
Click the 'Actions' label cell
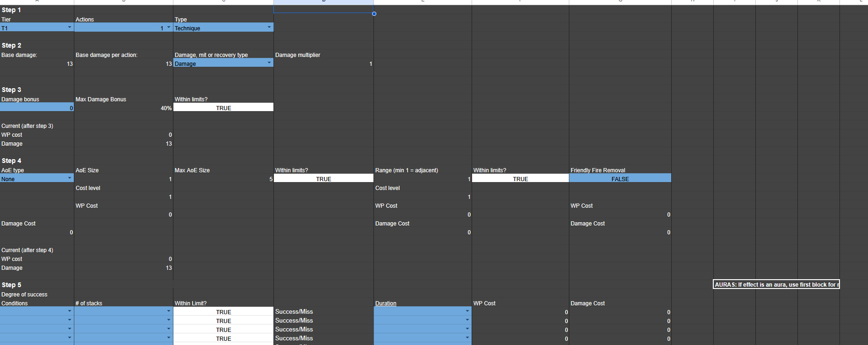tap(85, 19)
